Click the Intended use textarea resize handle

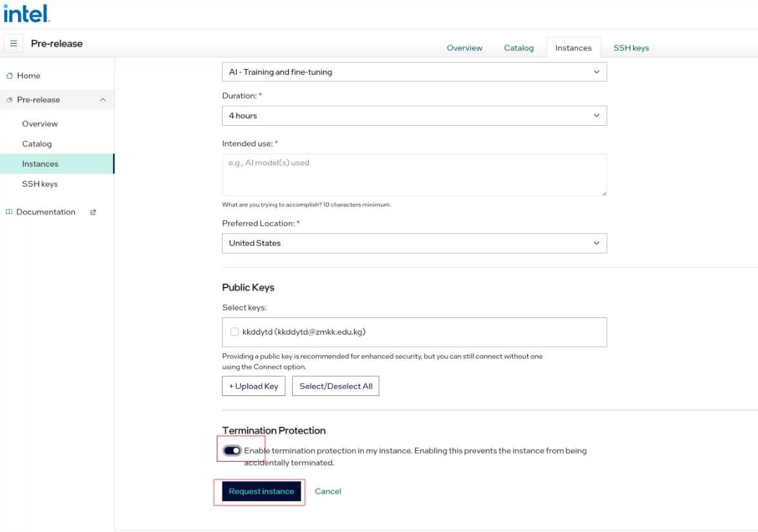coord(604,193)
